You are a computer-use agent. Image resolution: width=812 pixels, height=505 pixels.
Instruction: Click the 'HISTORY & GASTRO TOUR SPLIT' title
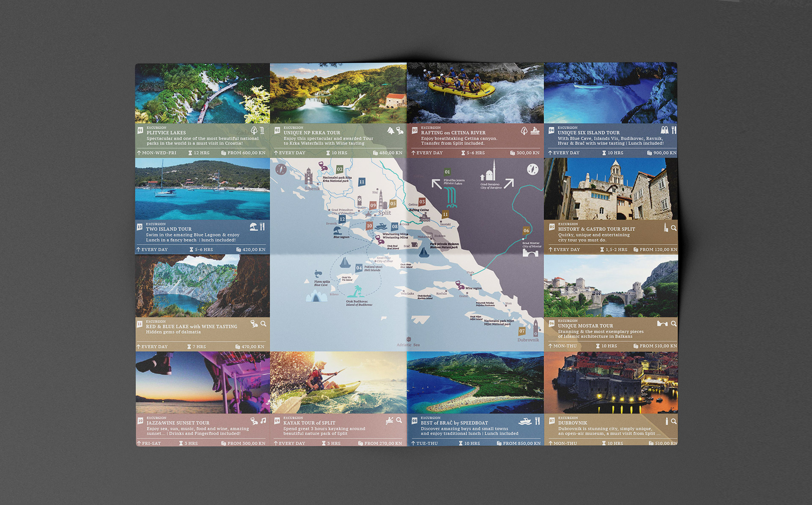pos(597,229)
